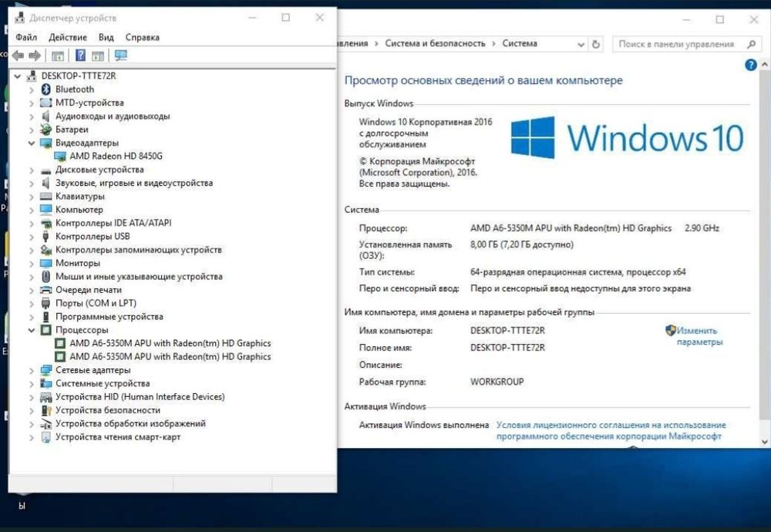Click the search magnifier icon in control panel
The width and height of the screenshot is (771, 532).
[x=751, y=44]
